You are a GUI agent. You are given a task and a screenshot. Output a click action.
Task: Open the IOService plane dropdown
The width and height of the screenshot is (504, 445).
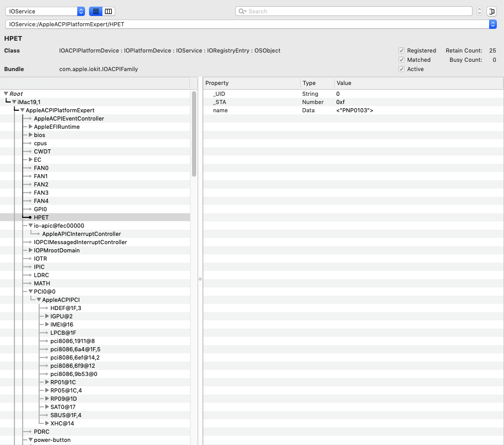pos(46,11)
